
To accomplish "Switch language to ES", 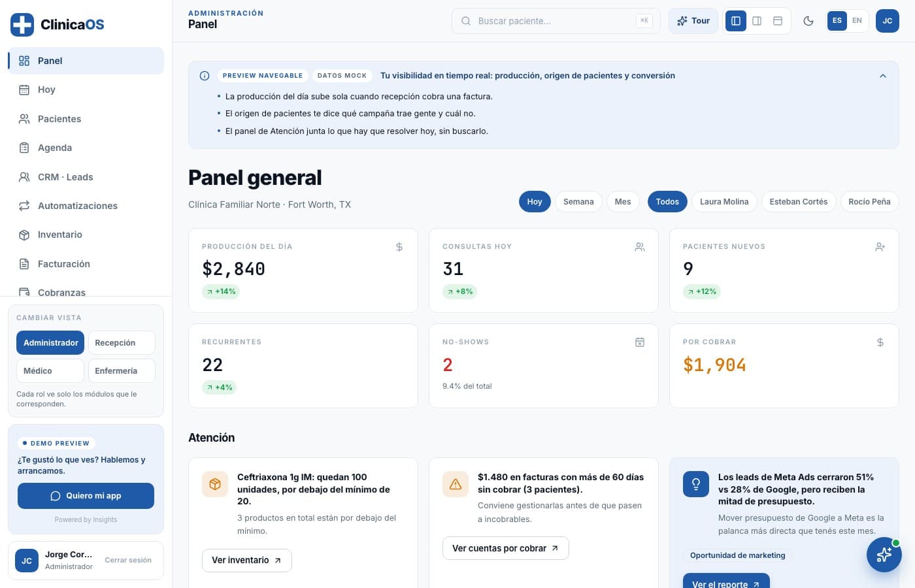I will coord(837,21).
